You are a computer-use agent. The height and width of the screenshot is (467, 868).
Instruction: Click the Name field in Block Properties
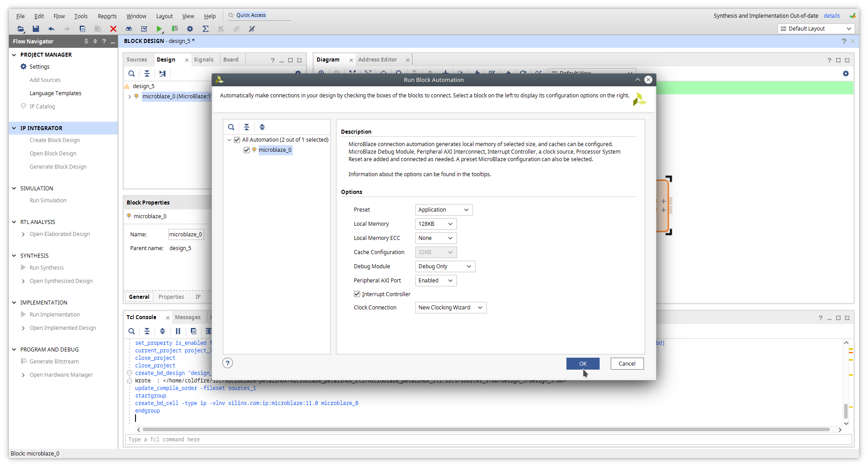[x=186, y=235]
